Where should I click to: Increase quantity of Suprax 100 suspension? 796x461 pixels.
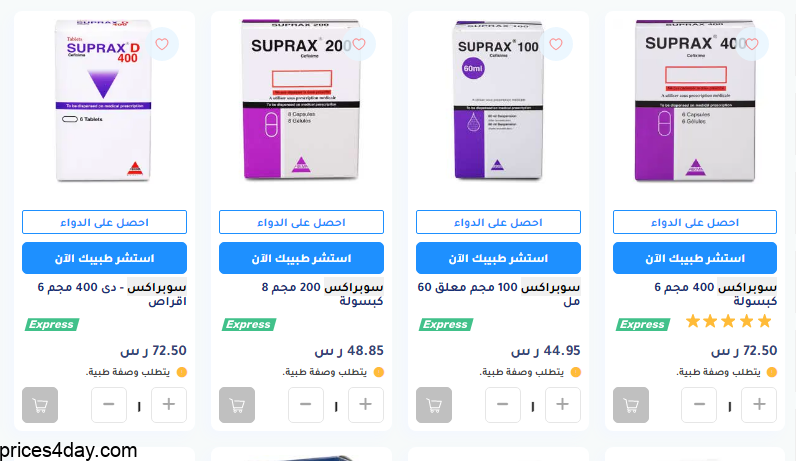pyautogui.click(x=562, y=405)
